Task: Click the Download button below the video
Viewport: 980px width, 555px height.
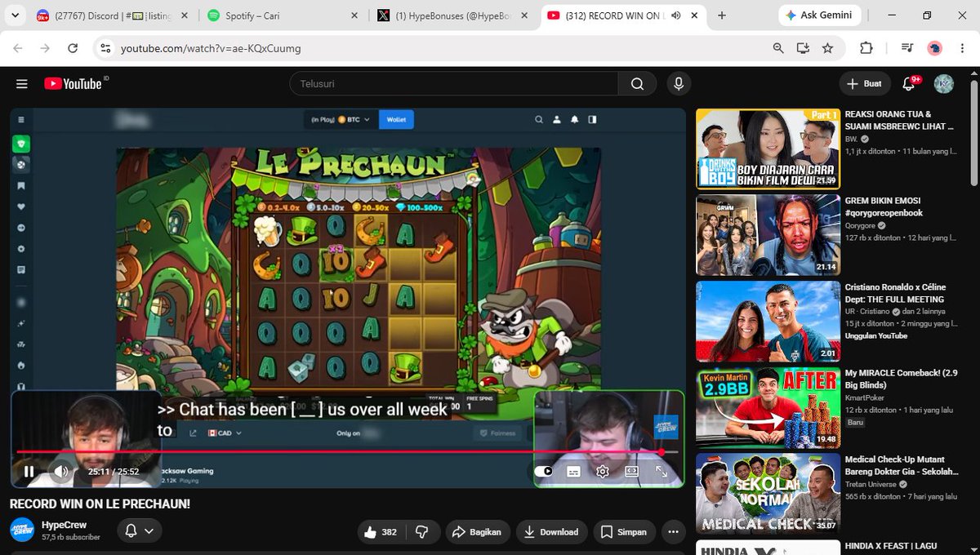Action: pyautogui.click(x=551, y=531)
